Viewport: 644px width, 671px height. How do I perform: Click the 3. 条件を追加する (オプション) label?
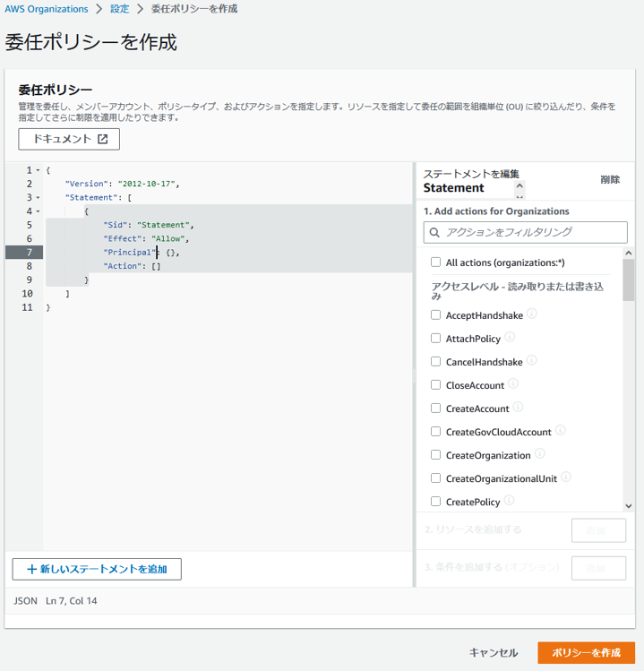[492, 567]
